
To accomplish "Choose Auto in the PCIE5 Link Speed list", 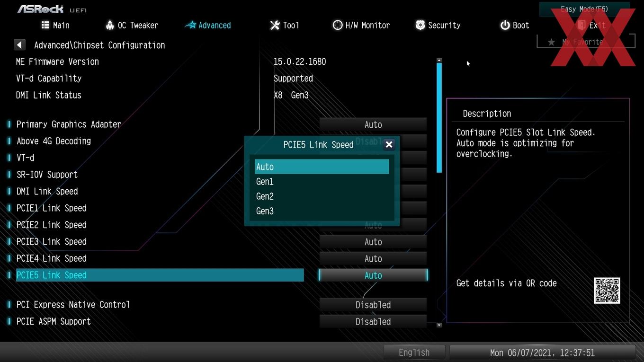I will click(x=322, y=167).
